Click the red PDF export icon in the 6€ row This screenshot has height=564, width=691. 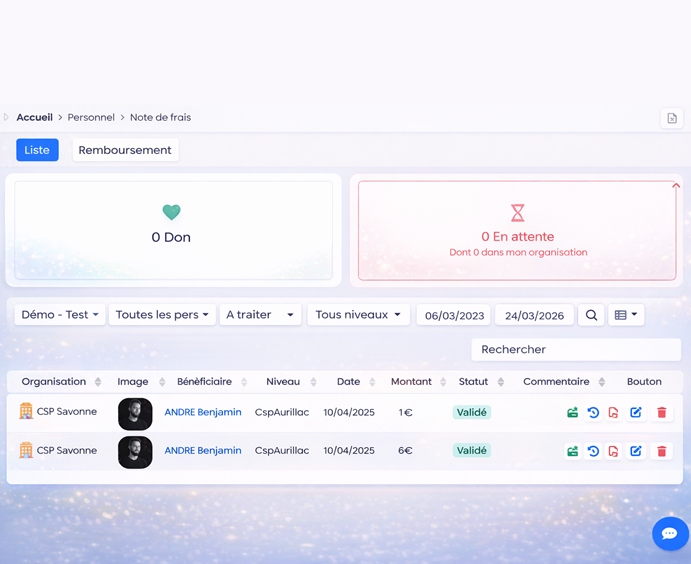point(614,451)
